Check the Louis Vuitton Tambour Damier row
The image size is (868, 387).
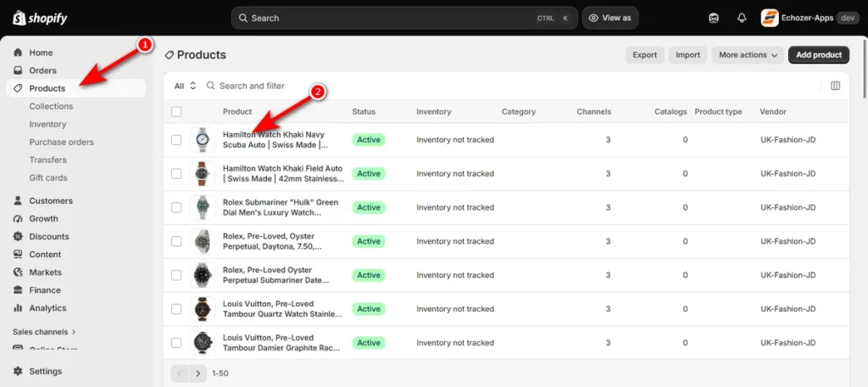[x=176, y=343]
